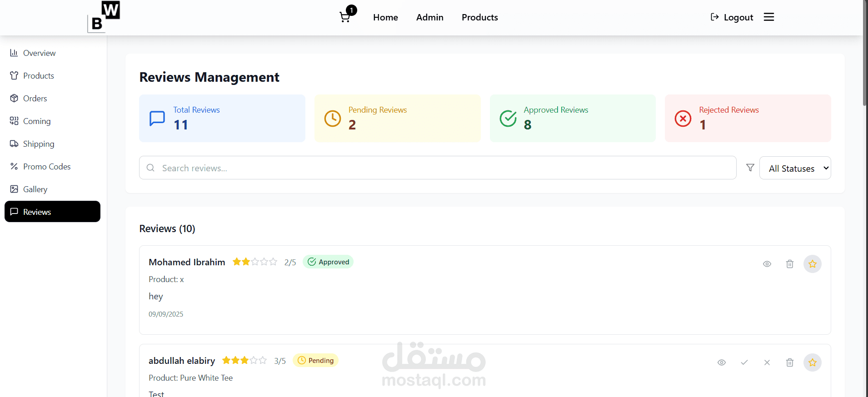Click the Reviews Management heading
The image size is (868, 397).
coord(209,77)
